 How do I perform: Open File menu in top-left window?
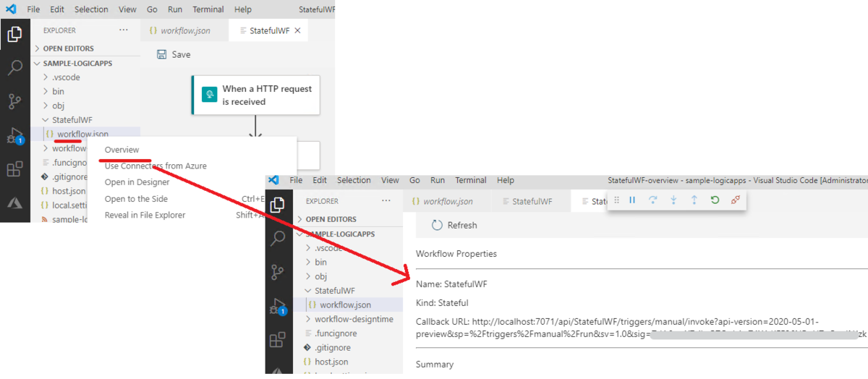pos(34,9)
